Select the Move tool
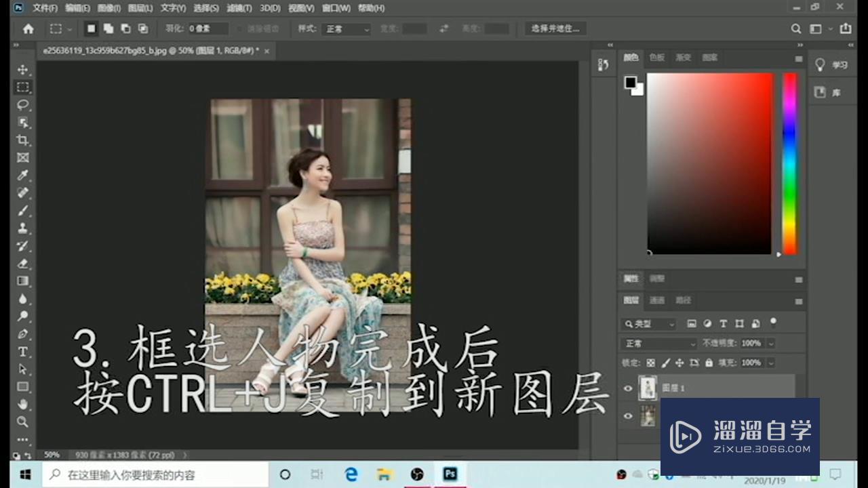 coord(23,70)
